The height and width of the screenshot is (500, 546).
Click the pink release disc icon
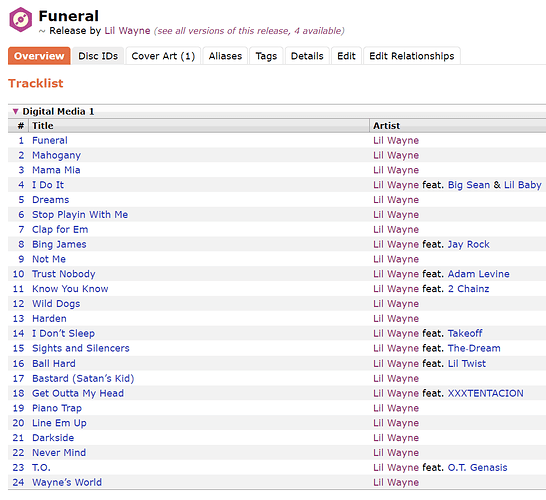pos(21,19)
